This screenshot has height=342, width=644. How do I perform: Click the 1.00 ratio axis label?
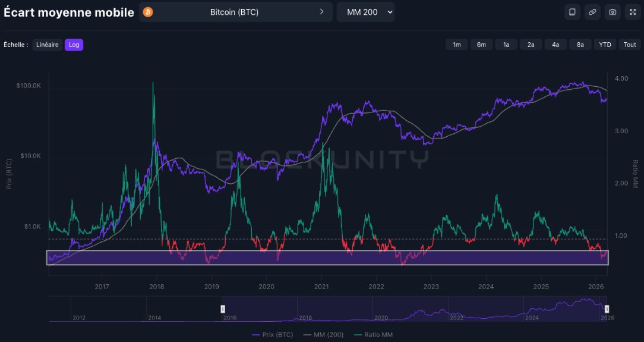621,236
